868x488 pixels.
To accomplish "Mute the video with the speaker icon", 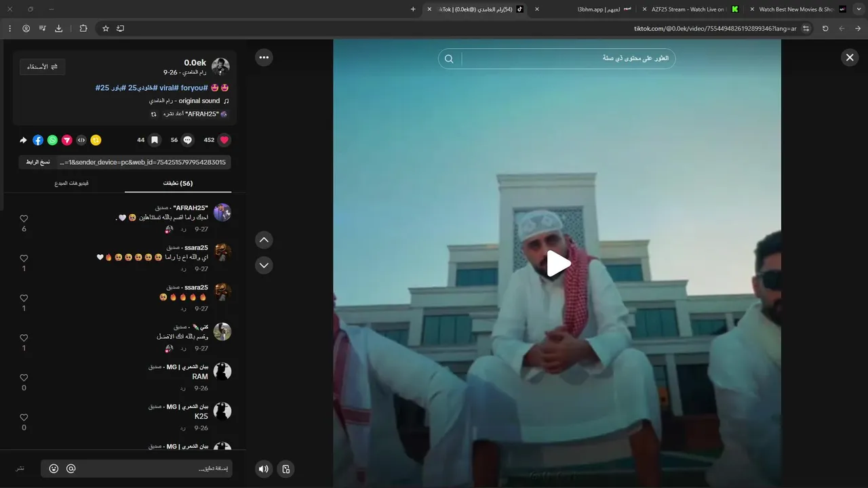I will 264,469.
